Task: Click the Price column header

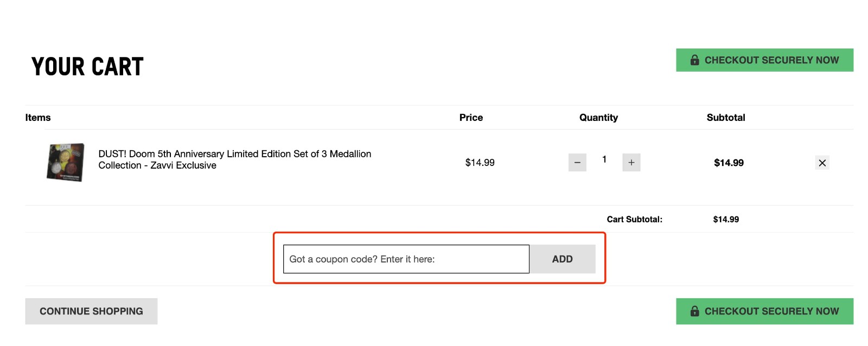Action: click(471, 117)
